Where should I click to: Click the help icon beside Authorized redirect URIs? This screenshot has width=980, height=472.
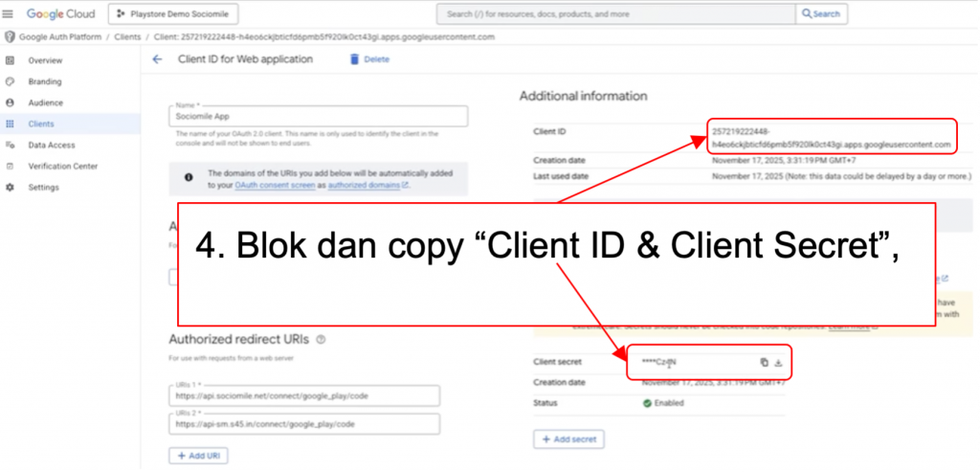(321, 339)
